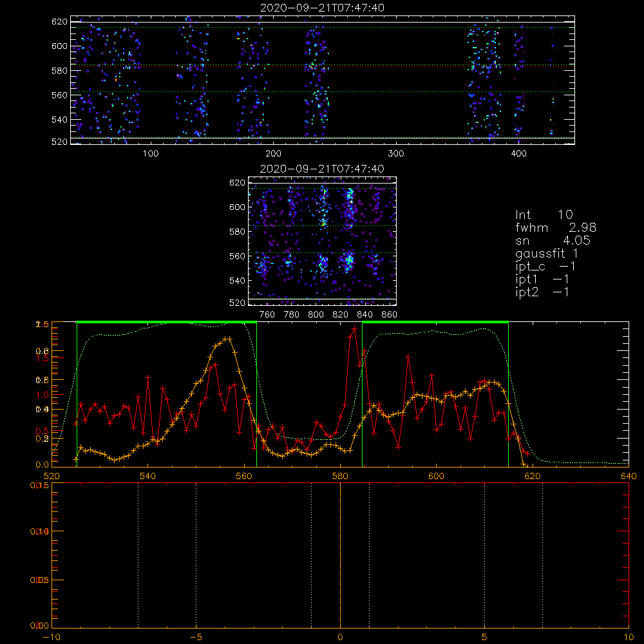Click x-axis label -5 of bottom plot

coord(196,638)
